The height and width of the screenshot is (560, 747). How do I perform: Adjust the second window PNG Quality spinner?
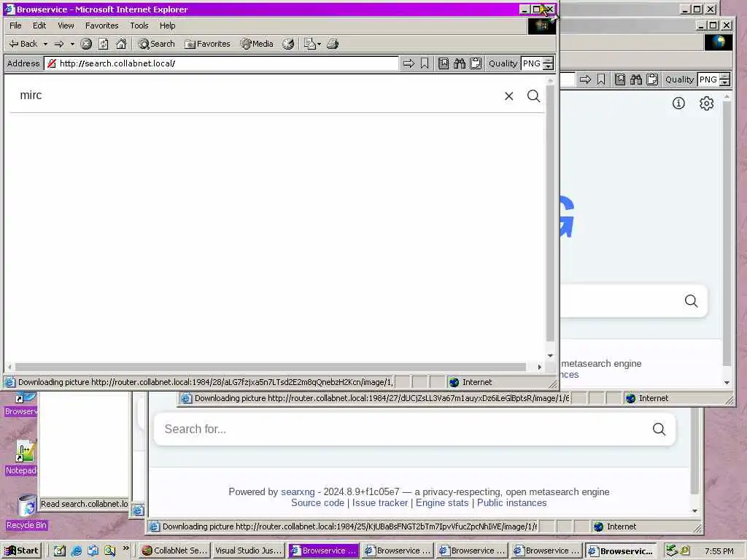coord(724,79)
